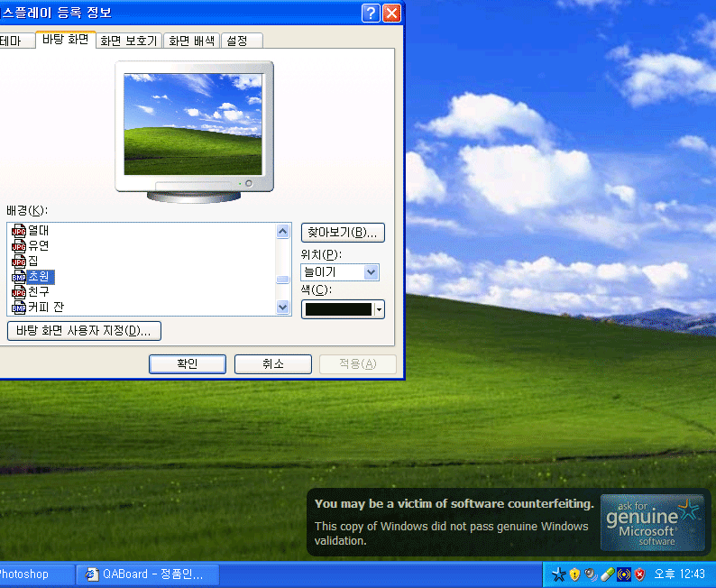Open the 화면 보호기 tab
716x588 pixels.
129,41
